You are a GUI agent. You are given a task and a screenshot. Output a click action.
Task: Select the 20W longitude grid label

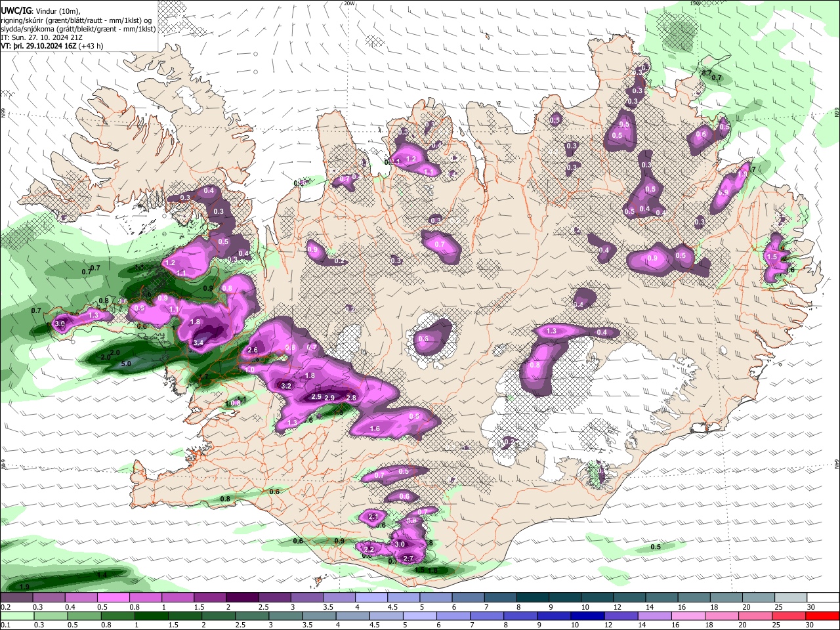click(350, 3)
